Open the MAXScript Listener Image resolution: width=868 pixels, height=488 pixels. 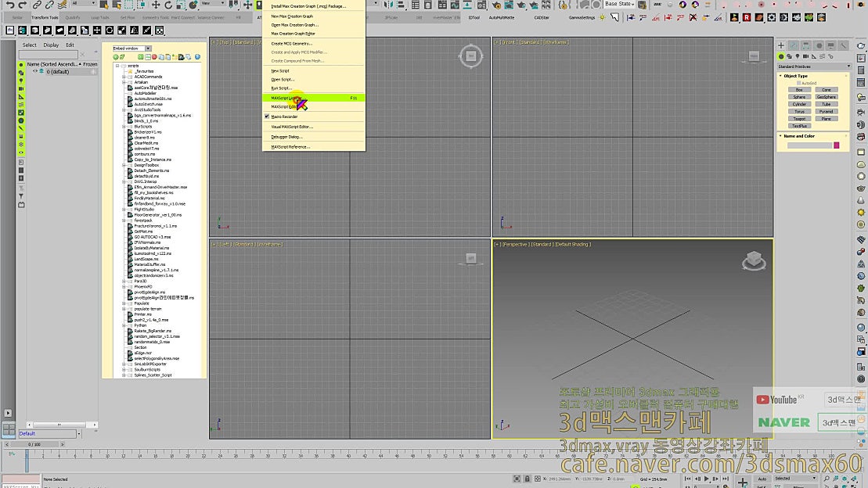[x=287, y=98]
